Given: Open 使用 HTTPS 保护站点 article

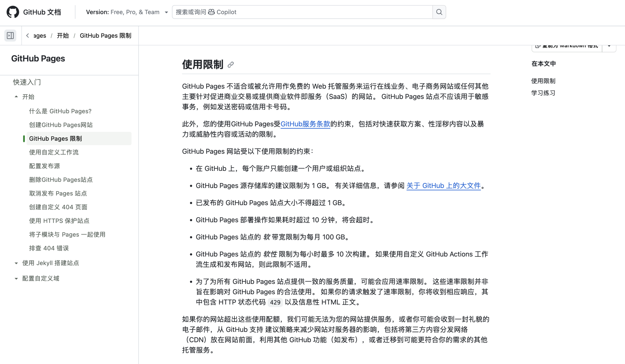Looking at the screenshot, I should (x=59, y=221).
